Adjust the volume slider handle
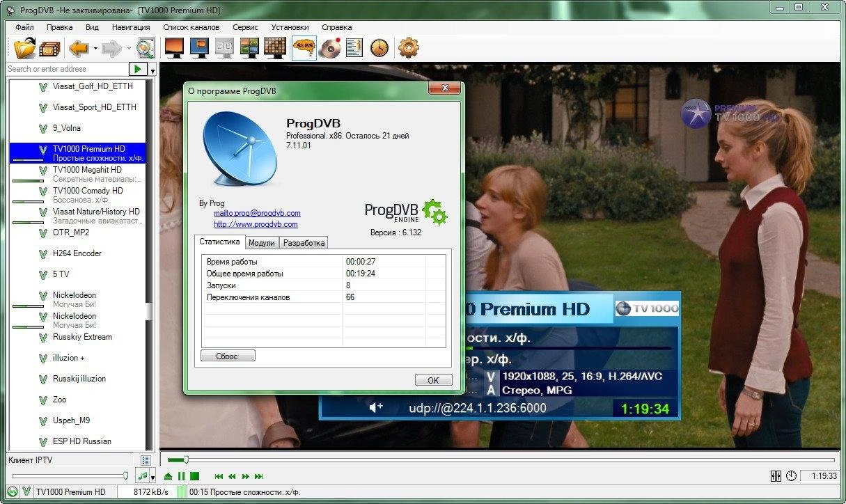Image resolution: width=846 pixels, height=504 pixels. coord(126,476)
